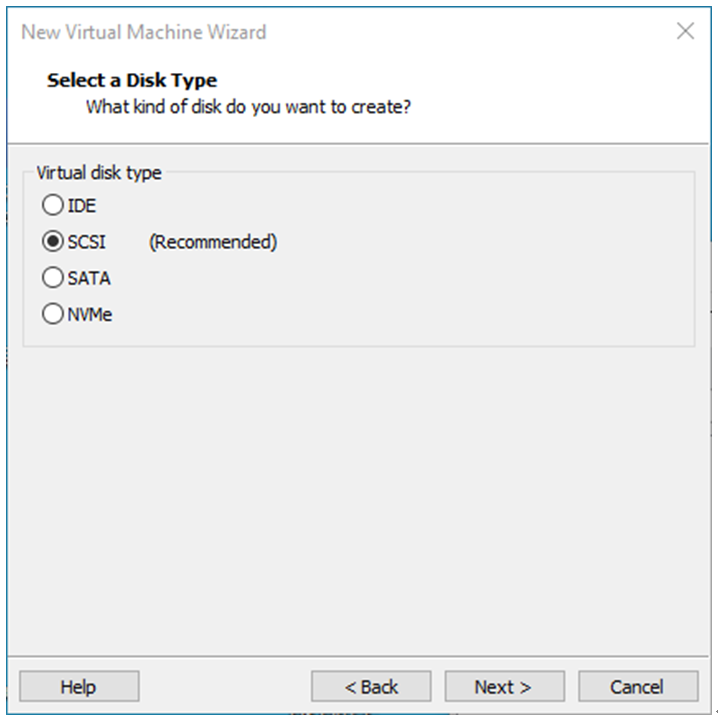718x720 pixels.
Task: Go to the previous step with Back
Action: coord(371,686)
